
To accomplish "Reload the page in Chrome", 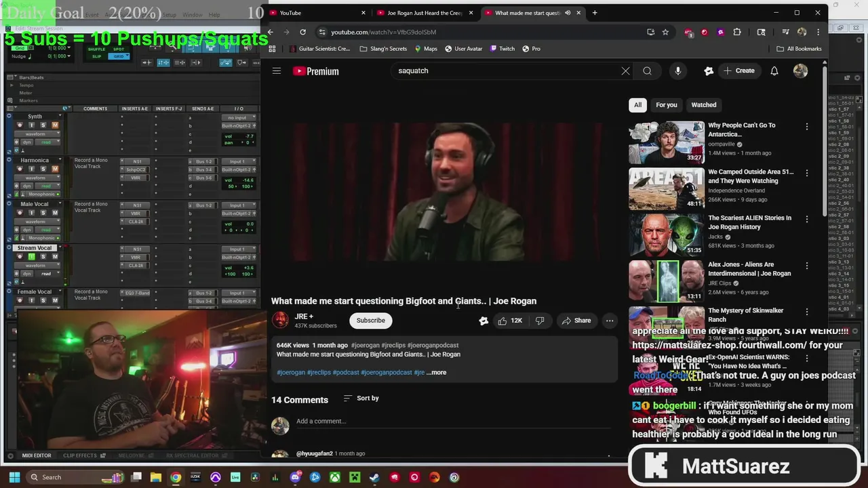I will click(302, 32).
